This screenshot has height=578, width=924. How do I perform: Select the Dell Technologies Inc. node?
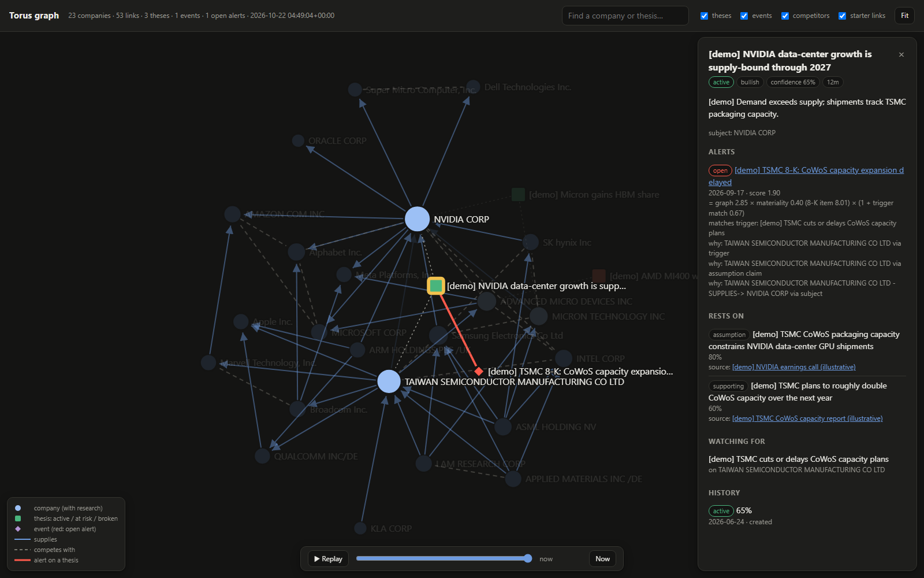coord(472,87)
